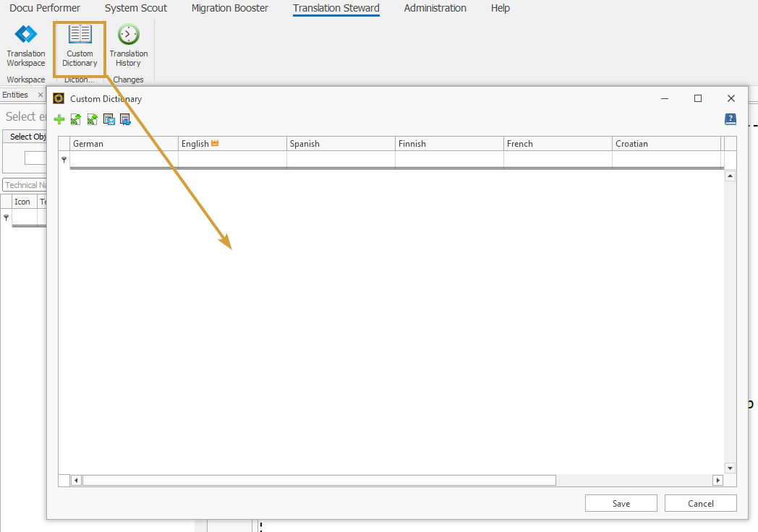Add a new entry with green plus
This screenshot has height=532, width=758.
click(59, 119)
